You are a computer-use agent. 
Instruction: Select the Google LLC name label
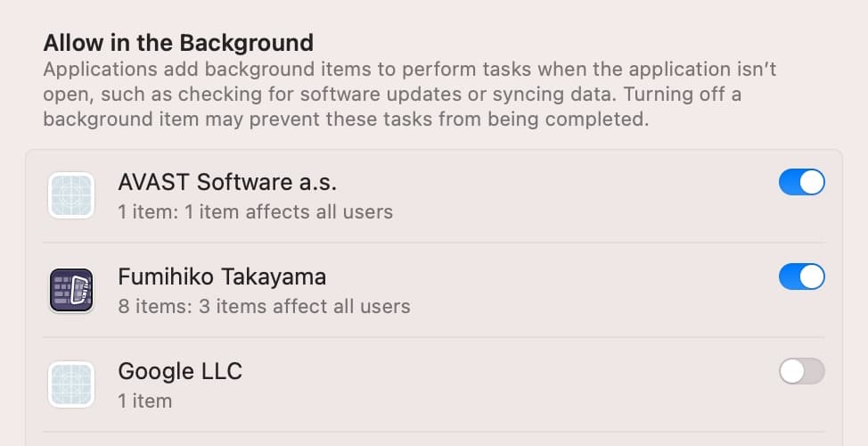click(x=180, y=371)
